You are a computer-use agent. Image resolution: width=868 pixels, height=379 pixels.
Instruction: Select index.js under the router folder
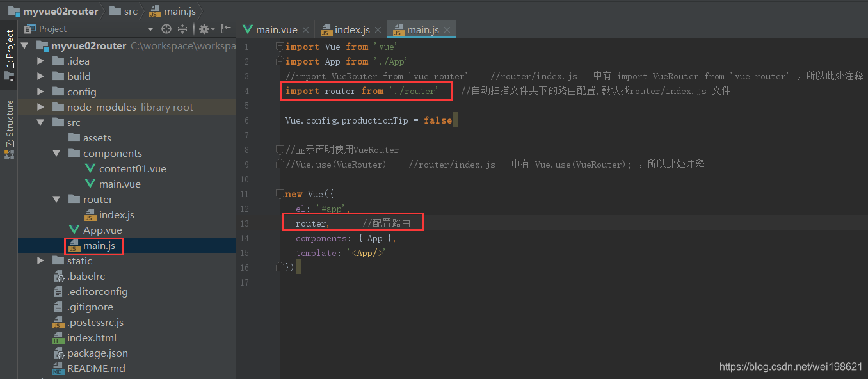[117, 215]
